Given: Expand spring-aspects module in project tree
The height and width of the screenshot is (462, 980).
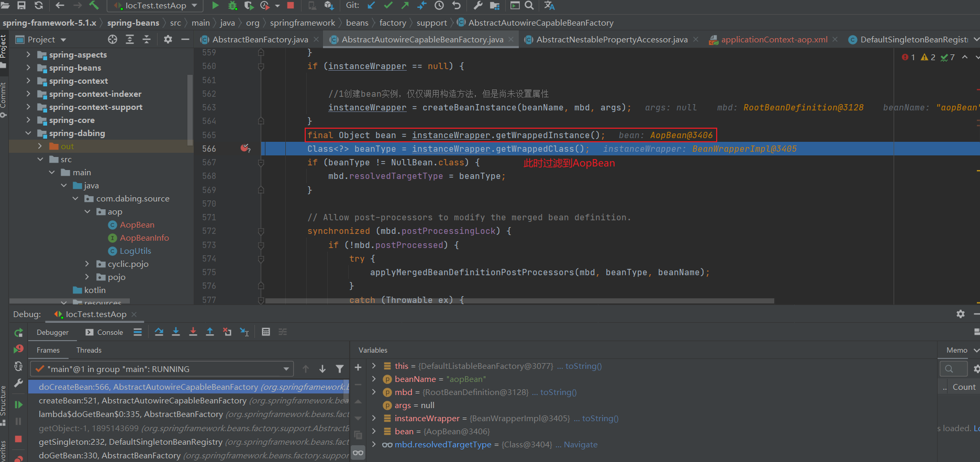Looking at the screenshot, I should tap(28, 54).
